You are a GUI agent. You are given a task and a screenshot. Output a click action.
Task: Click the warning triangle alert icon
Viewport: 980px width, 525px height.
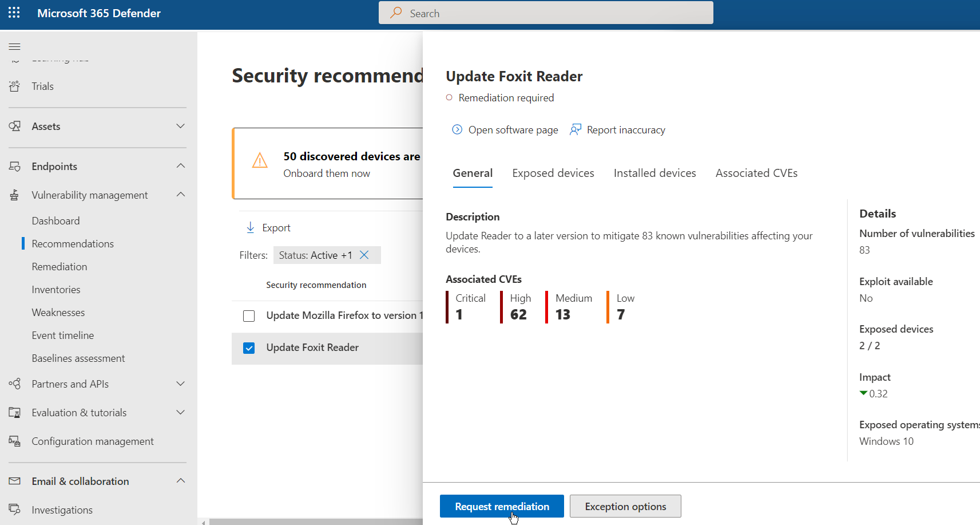click(260, 161)
